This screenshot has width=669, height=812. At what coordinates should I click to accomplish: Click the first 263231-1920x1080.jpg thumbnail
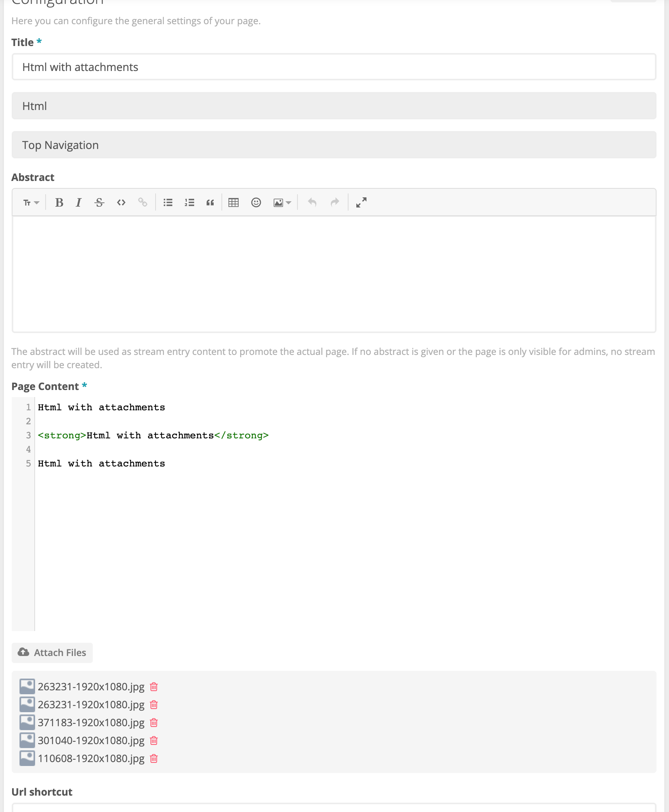pyautogui.click(x=27, y=686)
